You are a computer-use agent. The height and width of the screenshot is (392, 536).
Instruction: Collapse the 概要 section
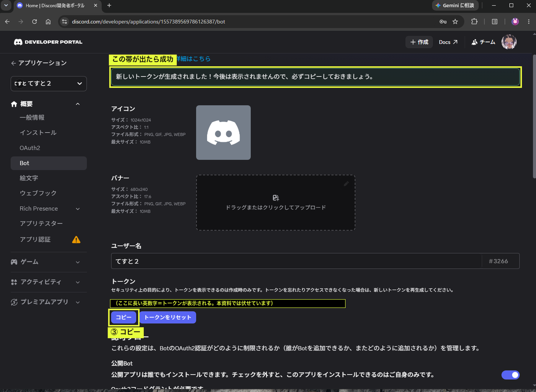pos(78,104)
